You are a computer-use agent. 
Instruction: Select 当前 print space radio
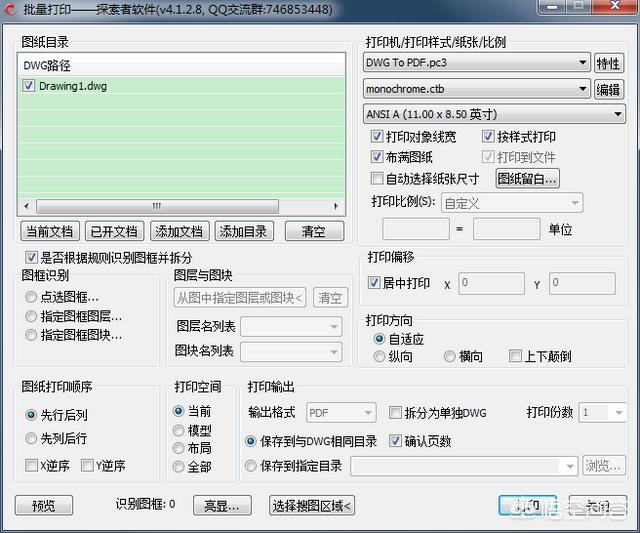[178, 411]
